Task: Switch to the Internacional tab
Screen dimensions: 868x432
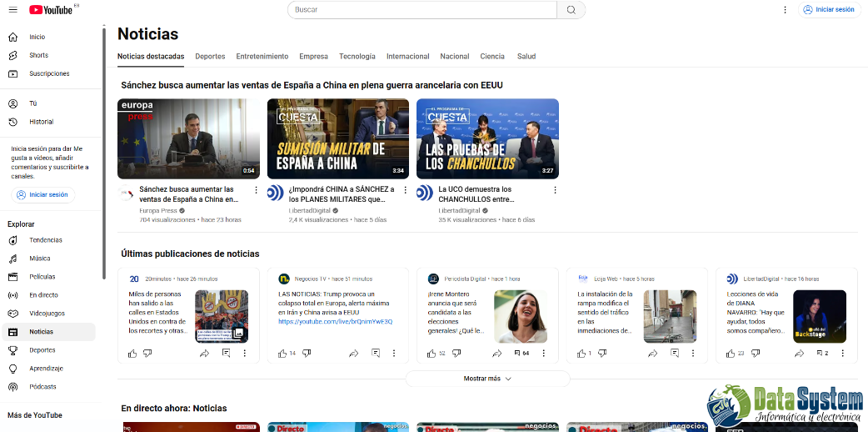Action: tap(407, 56)
